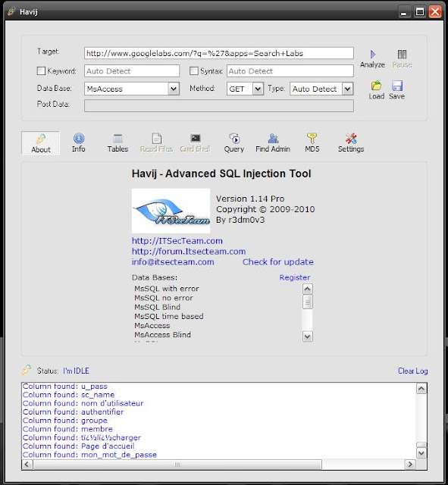The image size is (448, 485).
Task: Click the Save floppy disk icon
Action: (x=397, y=86)
